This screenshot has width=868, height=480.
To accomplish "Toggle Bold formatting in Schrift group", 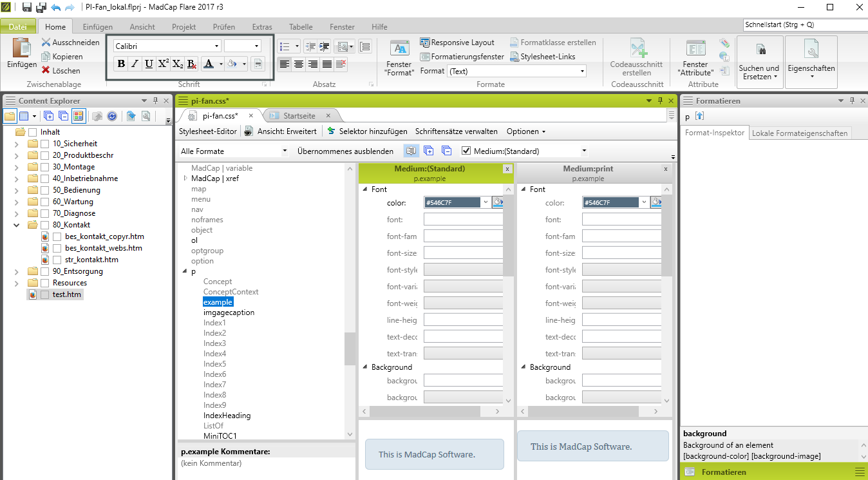I will pos(121,64).
